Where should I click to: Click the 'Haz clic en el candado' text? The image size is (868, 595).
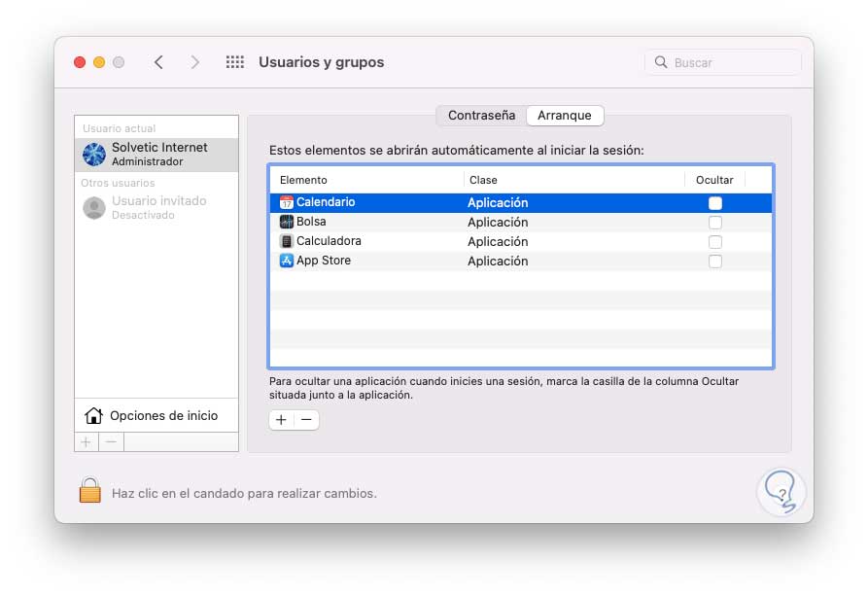[x=244, y=493]
